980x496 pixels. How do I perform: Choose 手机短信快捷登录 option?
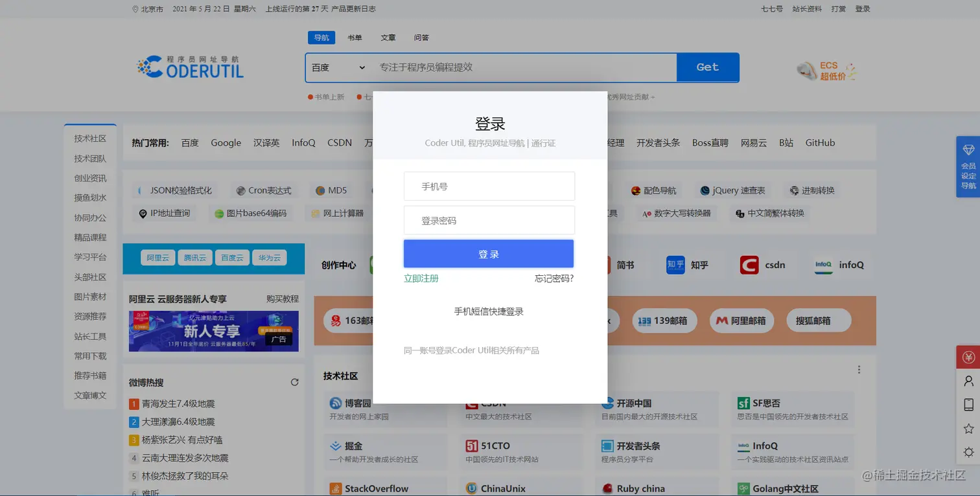[489, 311]
